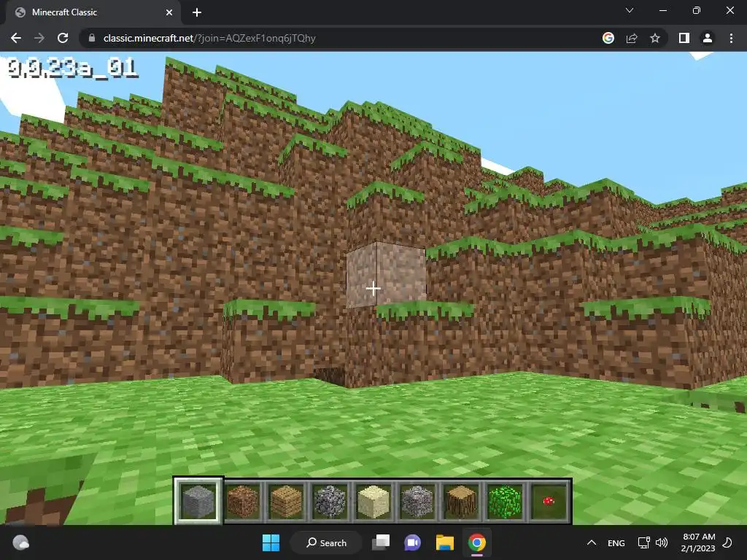The width and height of the screenshot is (747, 560).
Task: Restore down the Chrome window
Action: [697, 10]
